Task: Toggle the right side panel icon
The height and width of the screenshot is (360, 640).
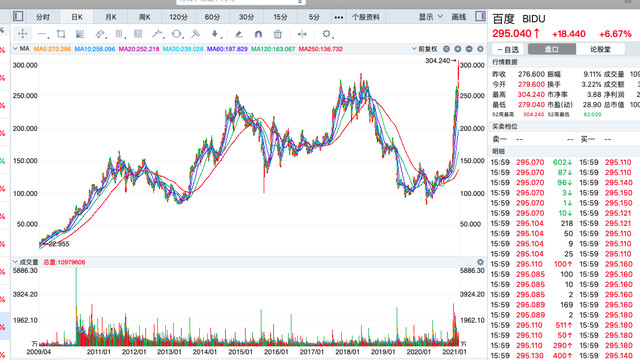Action: point(480,16)
